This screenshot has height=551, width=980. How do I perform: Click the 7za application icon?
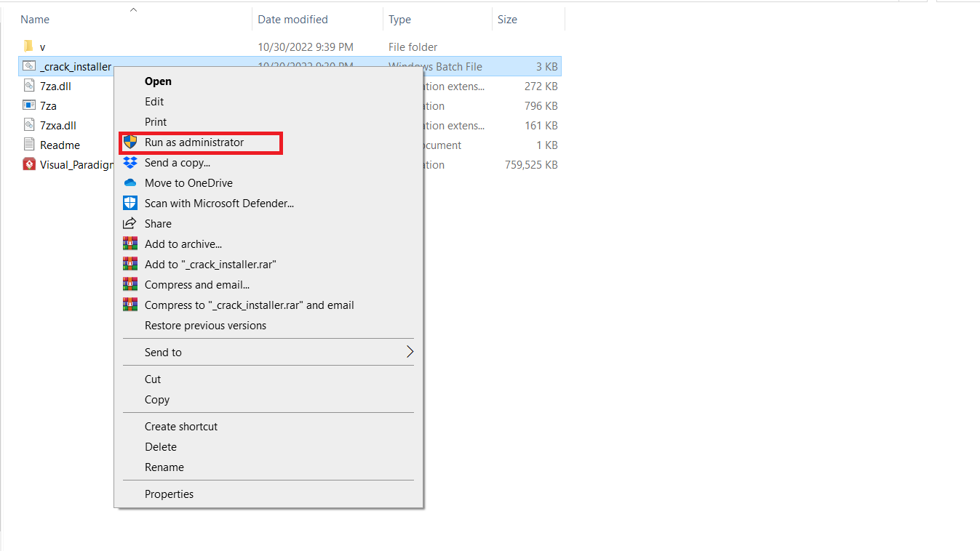[29, 105]
